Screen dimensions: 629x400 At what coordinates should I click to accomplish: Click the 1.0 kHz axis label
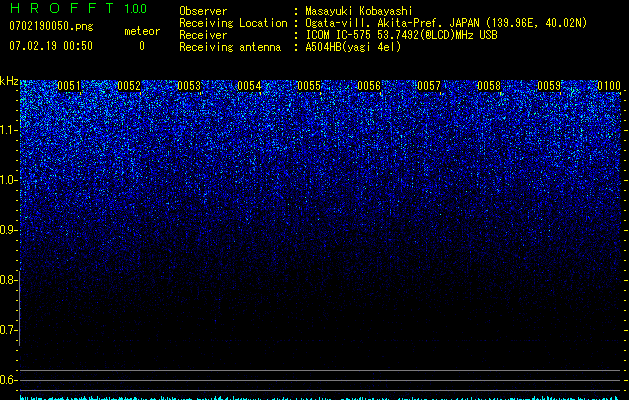tap(8, 180)
